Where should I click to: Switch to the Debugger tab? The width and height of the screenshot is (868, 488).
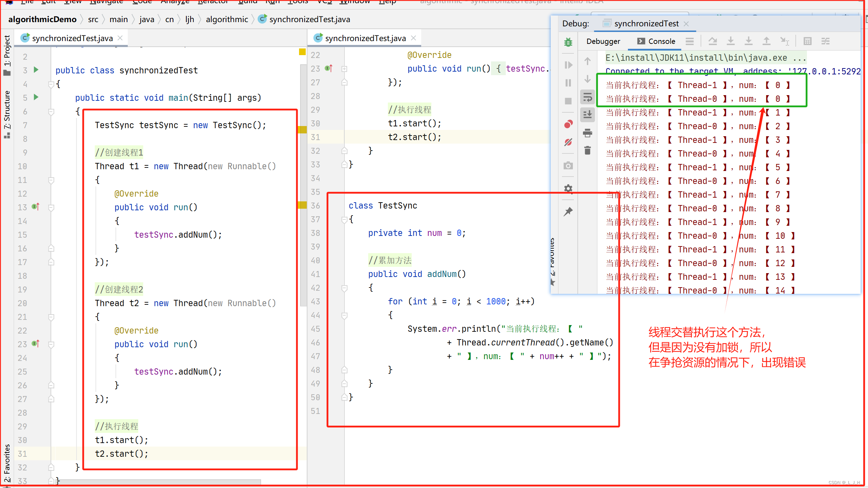click(603, 41)
